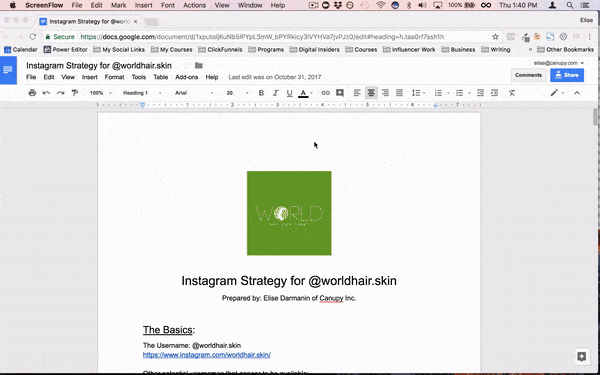The image size is (600, 375).
Task: Click the Dropbox icon in menu bar
Action: point(338,5)
